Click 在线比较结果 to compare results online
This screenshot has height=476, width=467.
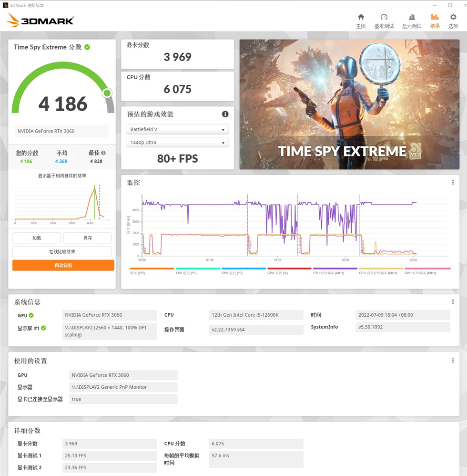[63, 251]
